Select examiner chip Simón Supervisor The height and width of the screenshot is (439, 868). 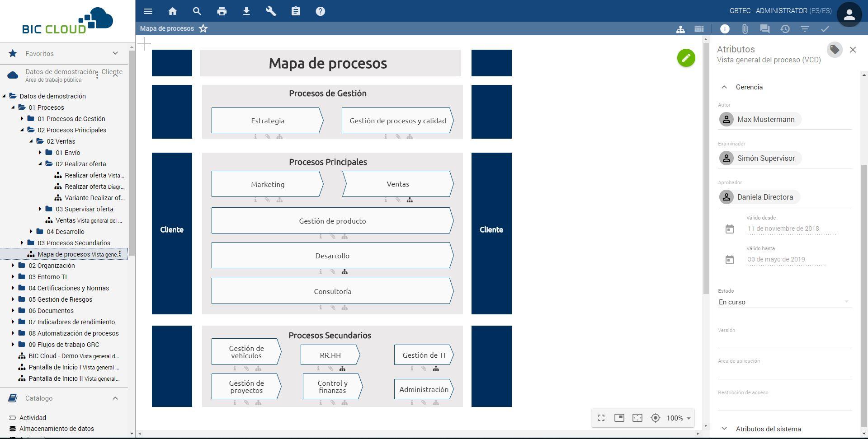click(760, 158)
